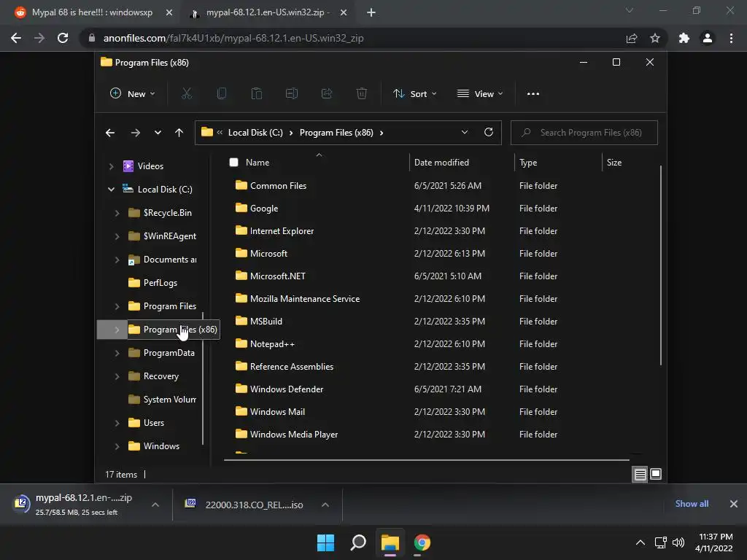747x560 pixels.
Task: Open the See more ellipsis menu
Action: click(533, 94)
